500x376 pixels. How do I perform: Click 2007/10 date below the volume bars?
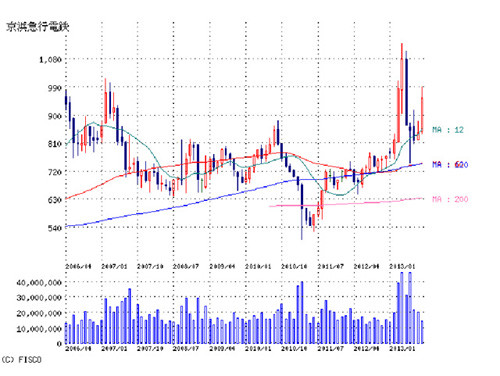click(x=150, y=348)
